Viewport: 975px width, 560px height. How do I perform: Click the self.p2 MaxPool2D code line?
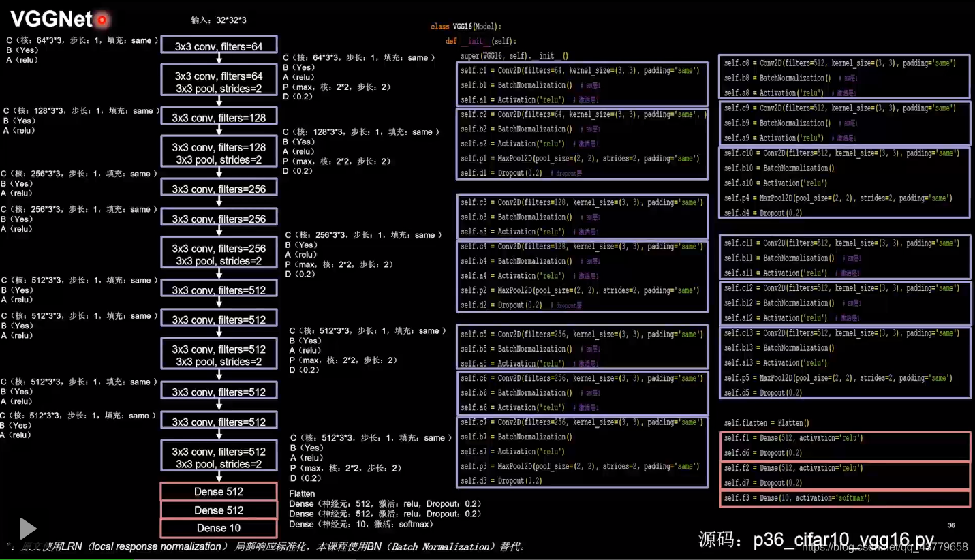coord(581,290)
